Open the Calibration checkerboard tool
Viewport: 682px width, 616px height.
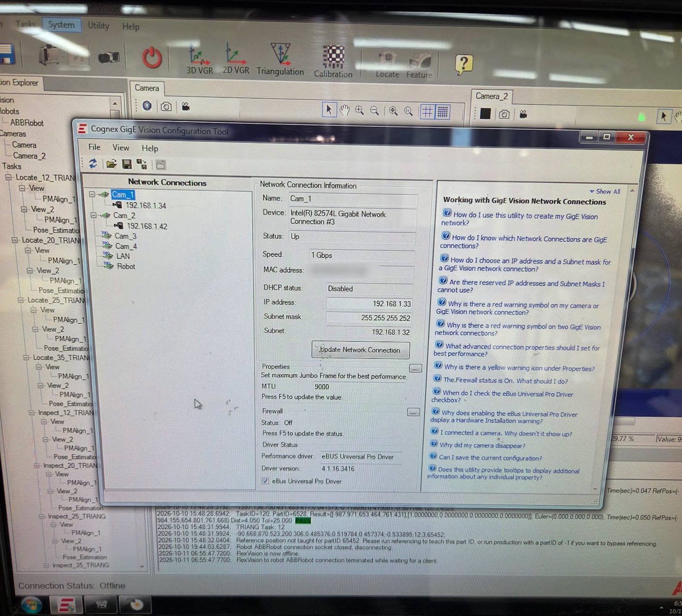(333, 62)
